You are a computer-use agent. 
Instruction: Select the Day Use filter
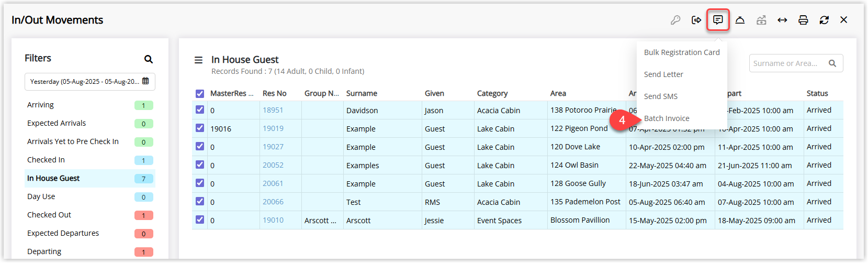(90, 196)
